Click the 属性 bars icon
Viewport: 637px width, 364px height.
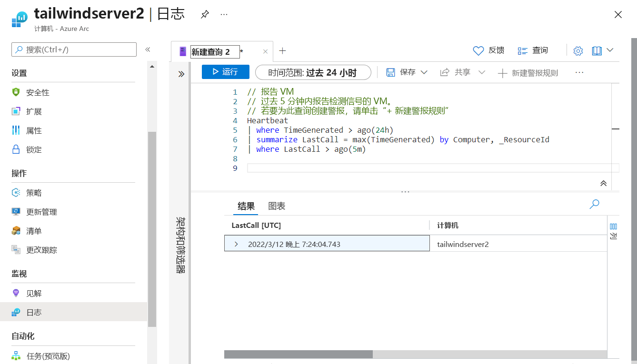click(16, 130)
